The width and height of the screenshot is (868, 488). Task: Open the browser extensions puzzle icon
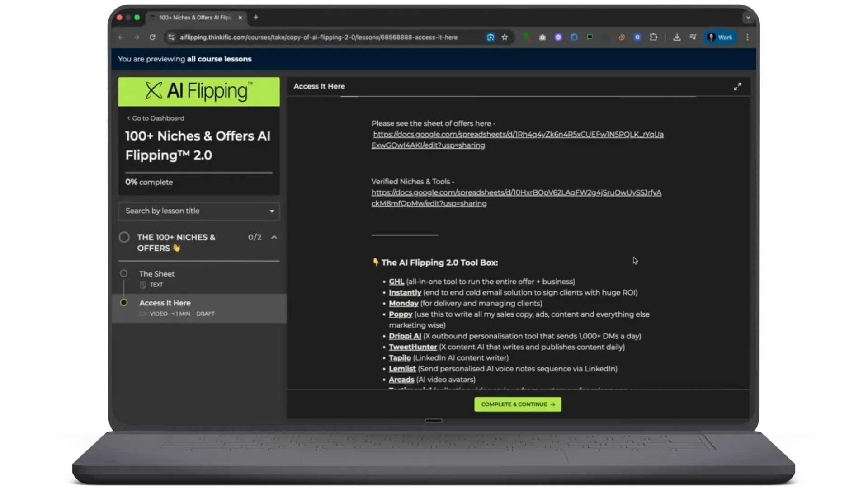653,38
